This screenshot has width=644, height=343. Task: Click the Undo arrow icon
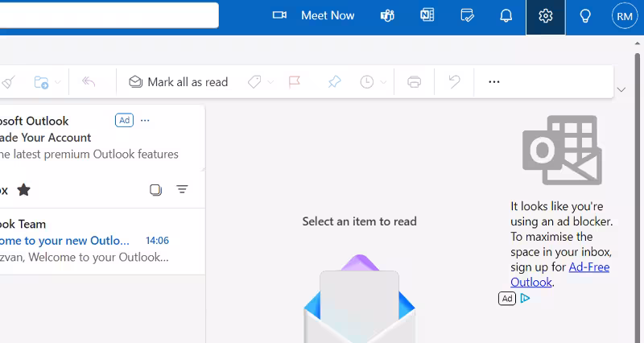pyautogui.click(x=455, y=82)
